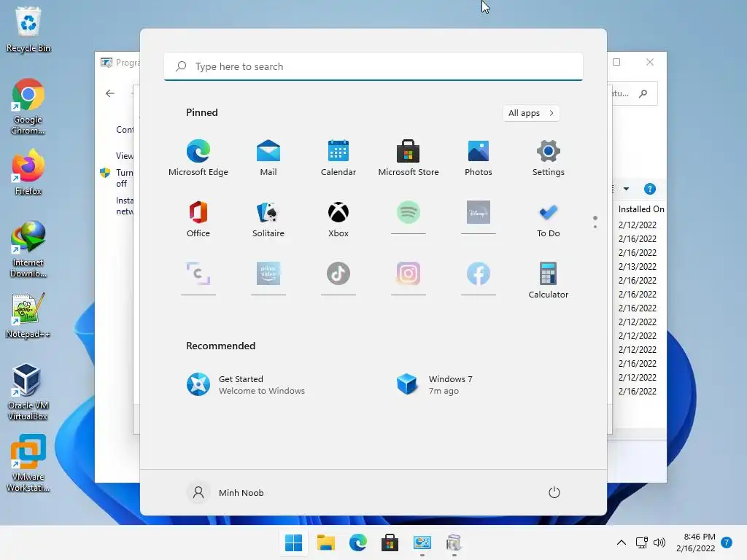Open the Calculator app
Image resolution: width=747 pixels, height=560 pixels.
(549, 280)
